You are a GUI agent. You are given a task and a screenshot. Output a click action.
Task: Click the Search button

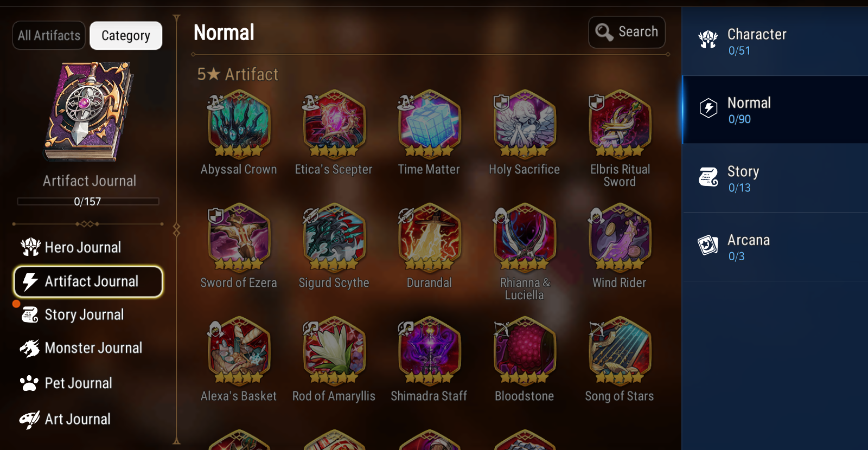pos(627,32)
